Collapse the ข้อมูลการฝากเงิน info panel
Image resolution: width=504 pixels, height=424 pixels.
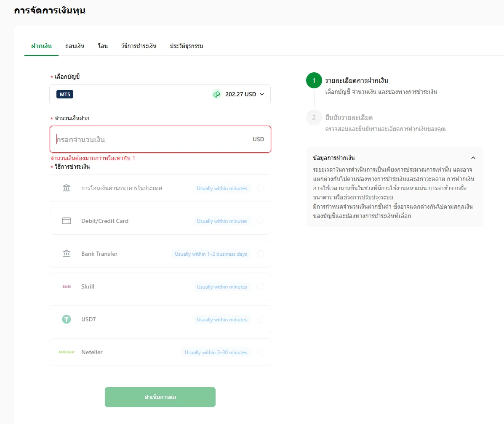click(473, 158)
